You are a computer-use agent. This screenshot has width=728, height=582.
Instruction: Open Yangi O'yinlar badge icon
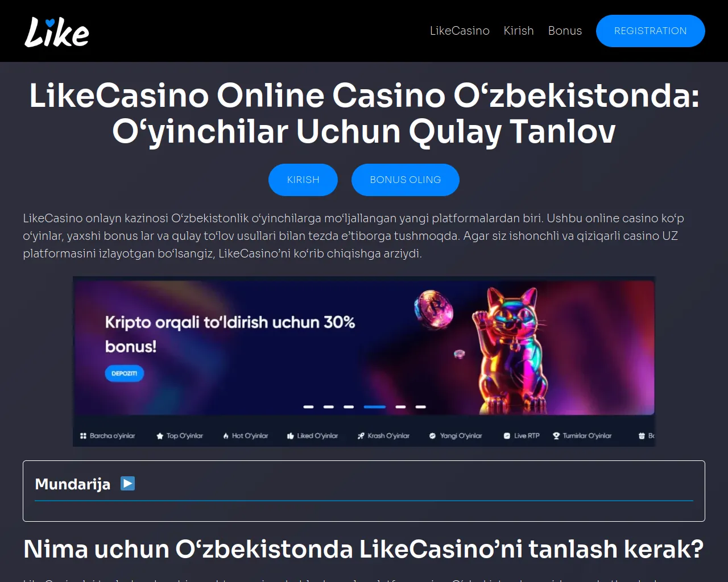432,436
